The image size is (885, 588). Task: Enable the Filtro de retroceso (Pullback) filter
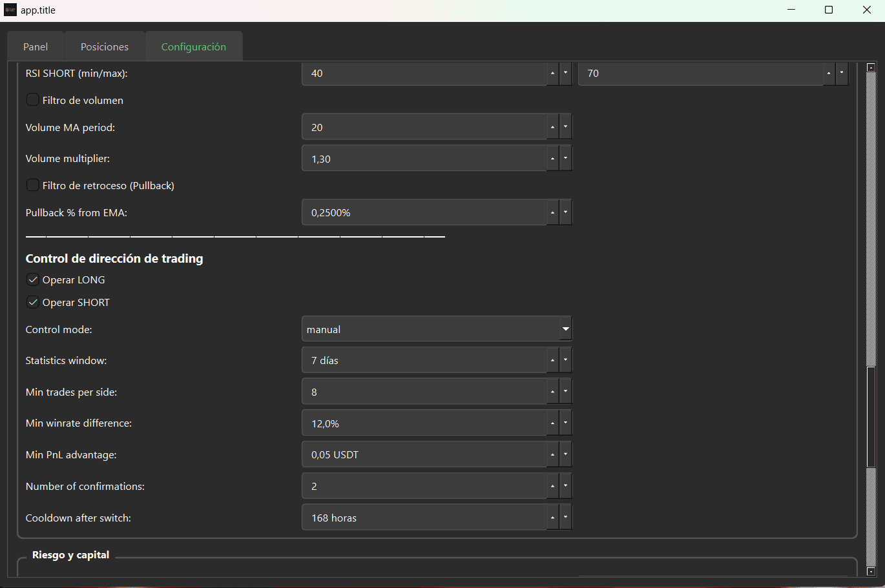(x=32, y=185)
